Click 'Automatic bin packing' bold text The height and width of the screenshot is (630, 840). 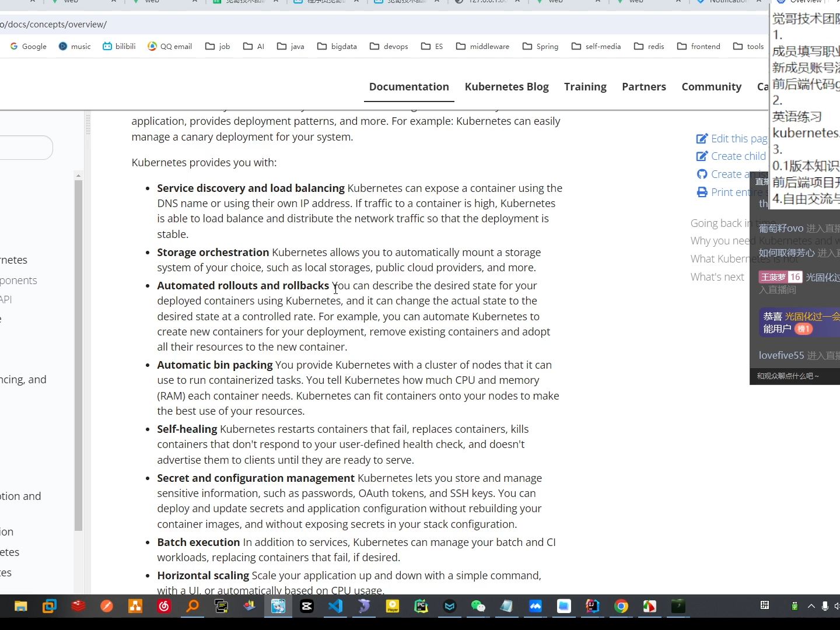point(215,365)
